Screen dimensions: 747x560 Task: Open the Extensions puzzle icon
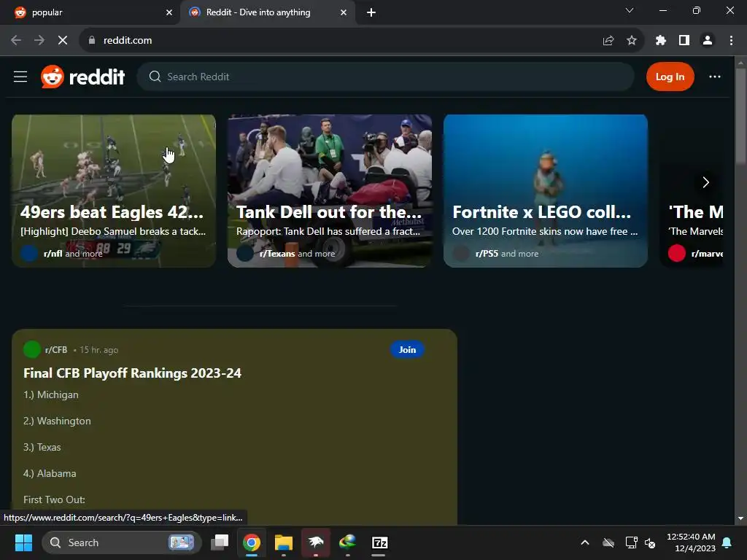[661, 41]
